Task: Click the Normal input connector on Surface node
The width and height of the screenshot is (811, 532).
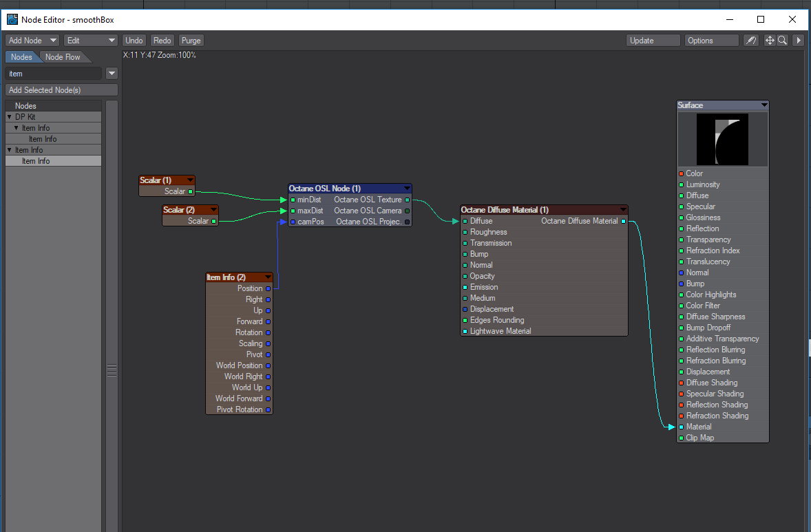Action: coord(681,273)
